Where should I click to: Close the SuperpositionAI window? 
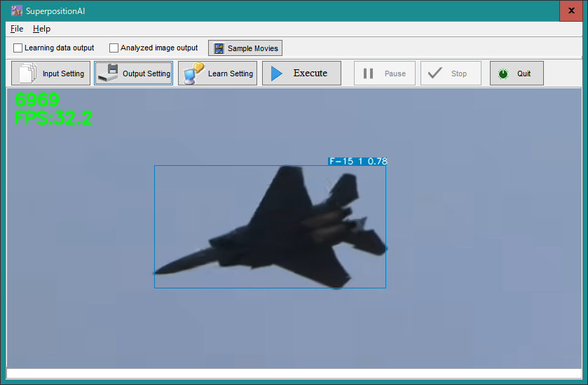[571, 11]
